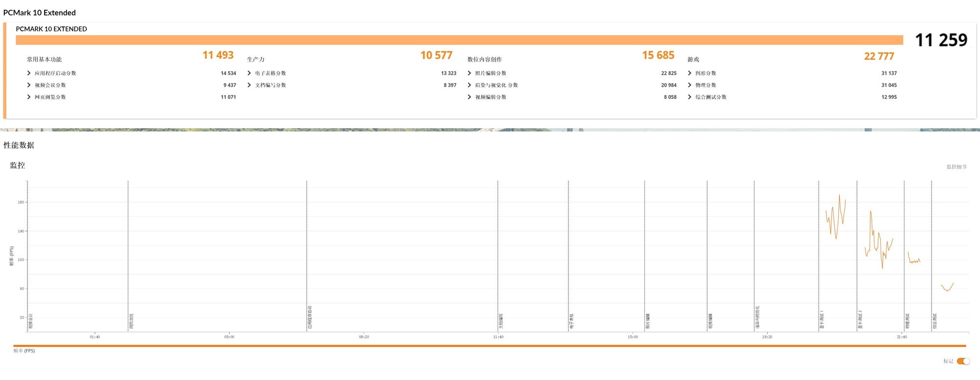Click the arrow icon next to 网页浏览分数

click(x=29, y=97)
